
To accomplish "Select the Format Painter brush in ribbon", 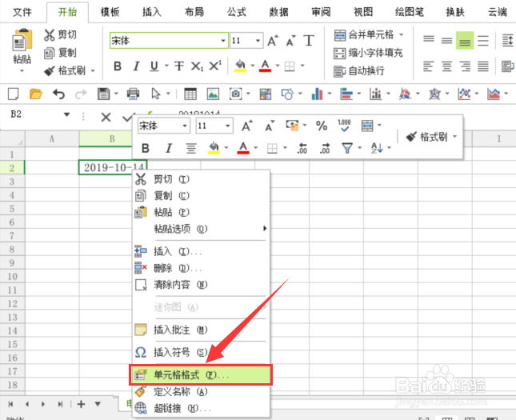I will [50, 70].
